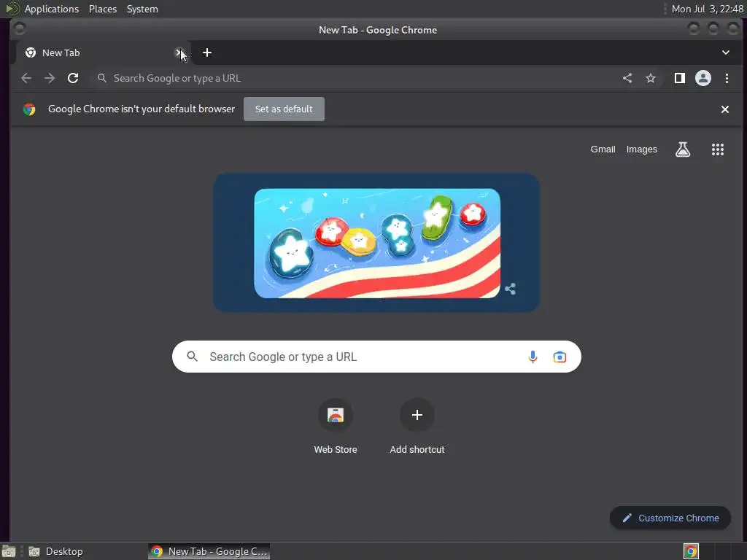
Task: Start voice search with microphone icon
Action: pyautogui.click(x=533, y=357)
